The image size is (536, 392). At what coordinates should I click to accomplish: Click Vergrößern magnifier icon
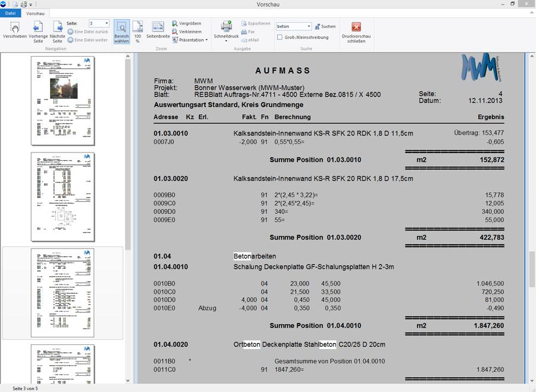(x=174, y=23)
